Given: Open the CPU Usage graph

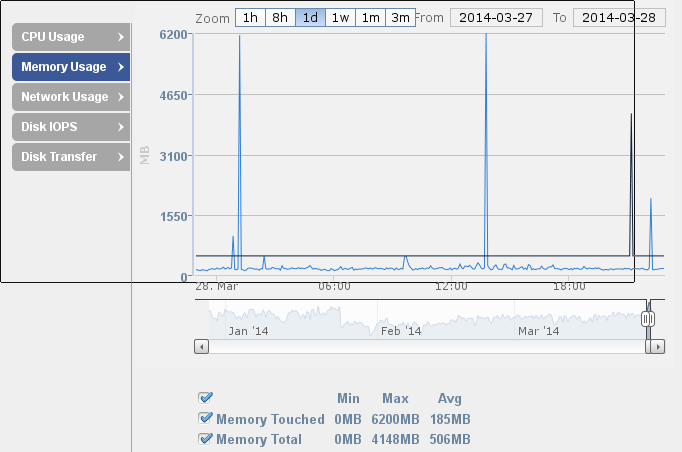Looking at the screenshot, I should pos(71,37).
